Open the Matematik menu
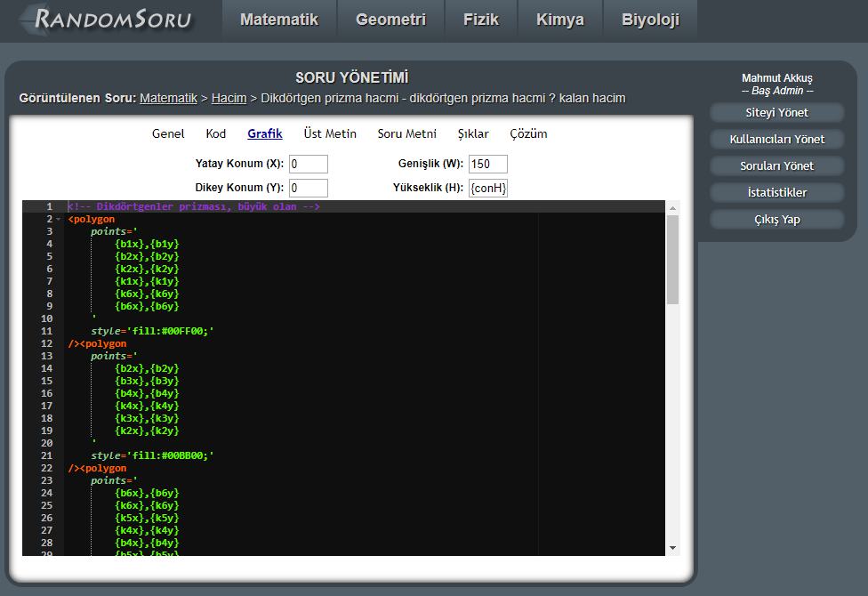 [x=279, y=20]
